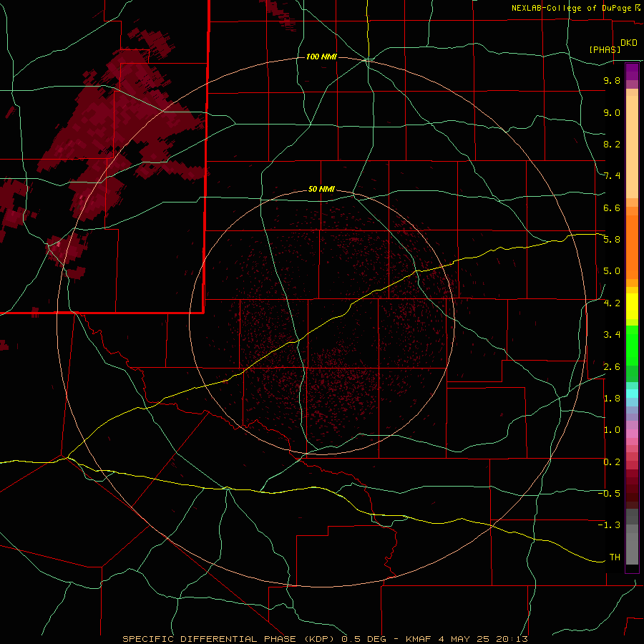
Task: Click the 5.8 value on the color scale
Action: coord(612,240)
